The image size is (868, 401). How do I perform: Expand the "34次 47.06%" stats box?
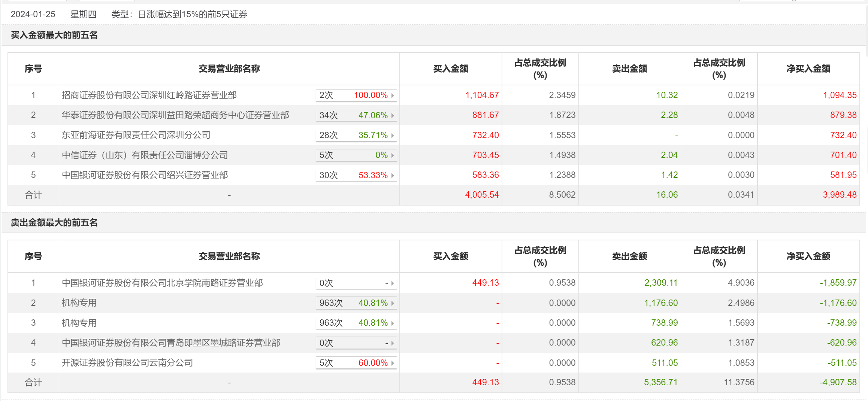356,115
